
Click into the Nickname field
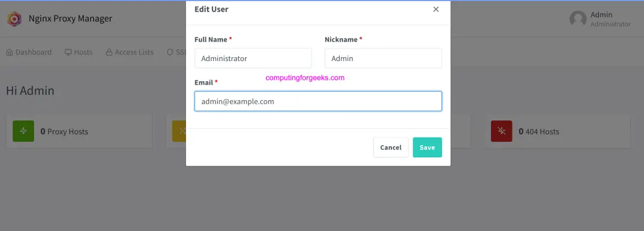[383, 58]
